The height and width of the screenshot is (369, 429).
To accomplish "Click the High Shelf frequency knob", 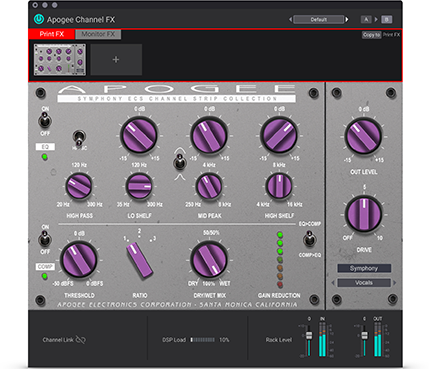I will [279, 186].
